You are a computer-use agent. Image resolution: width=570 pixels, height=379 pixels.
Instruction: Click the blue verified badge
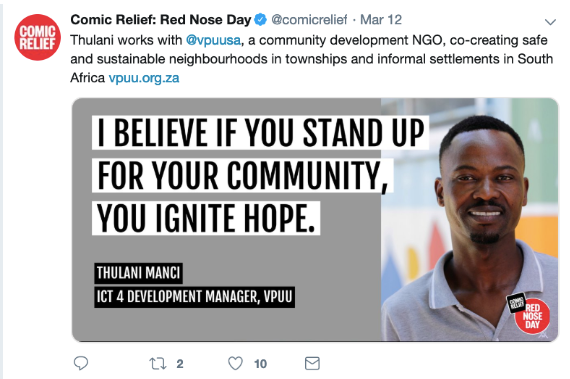tap(260, 20)
